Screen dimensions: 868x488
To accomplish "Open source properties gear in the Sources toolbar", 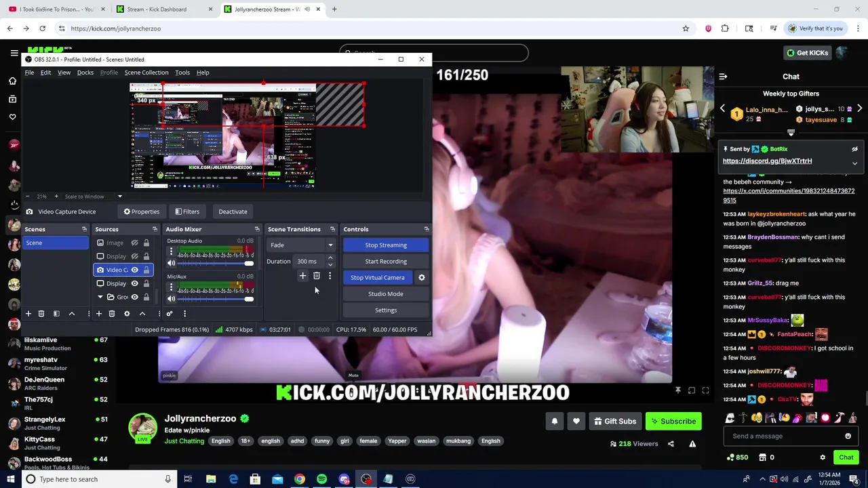I will 127,314.
